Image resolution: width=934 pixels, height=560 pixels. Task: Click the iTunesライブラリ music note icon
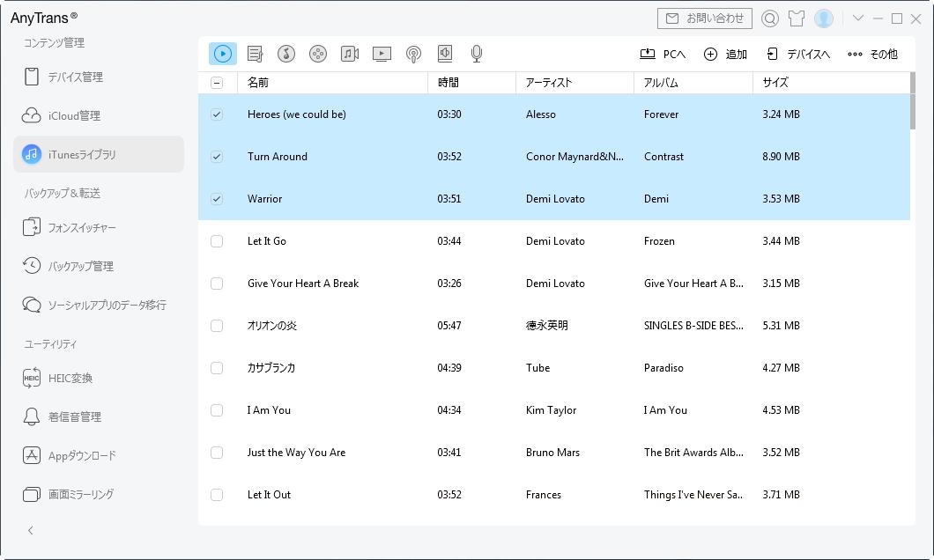[32, 154]
